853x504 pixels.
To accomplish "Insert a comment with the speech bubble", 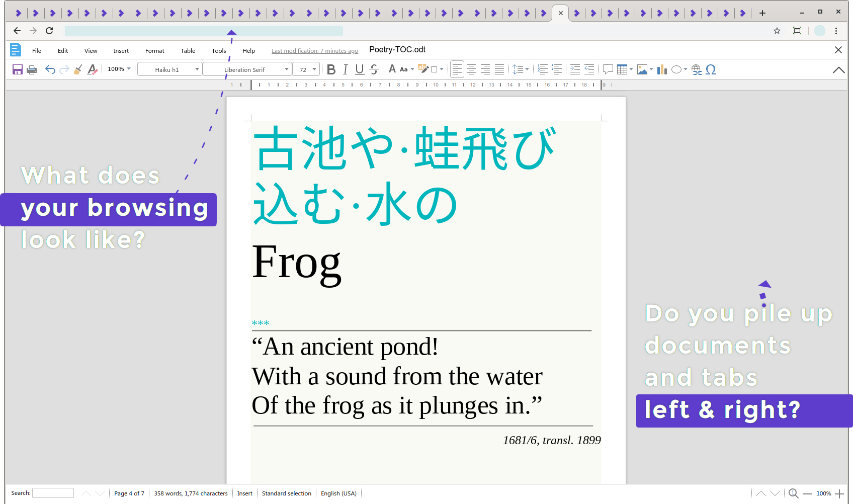I will pyautogui.click(x=608, y=69).
